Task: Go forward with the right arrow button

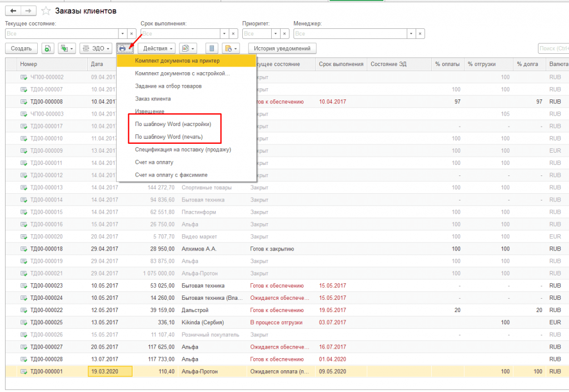Action: (x=28, y=11)
